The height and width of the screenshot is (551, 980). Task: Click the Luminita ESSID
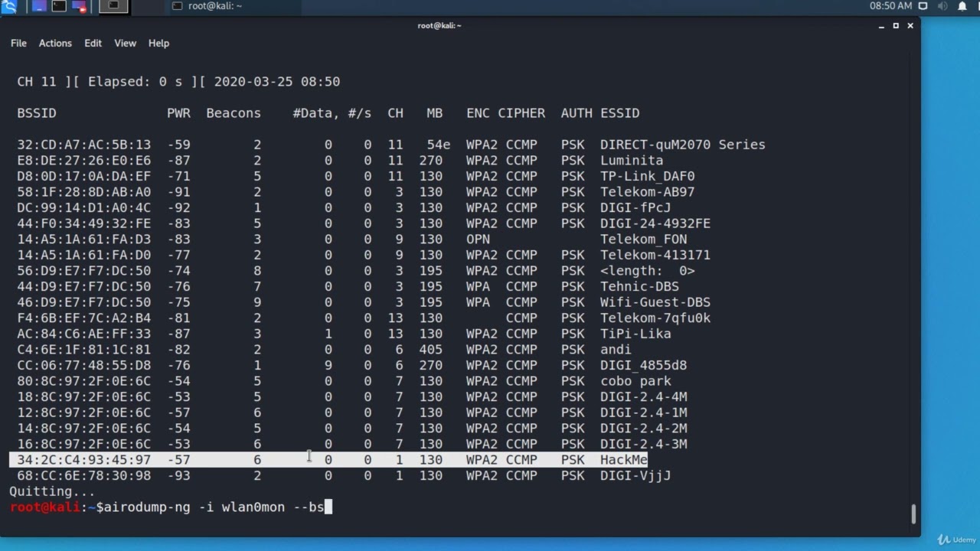tap(632, 160)
